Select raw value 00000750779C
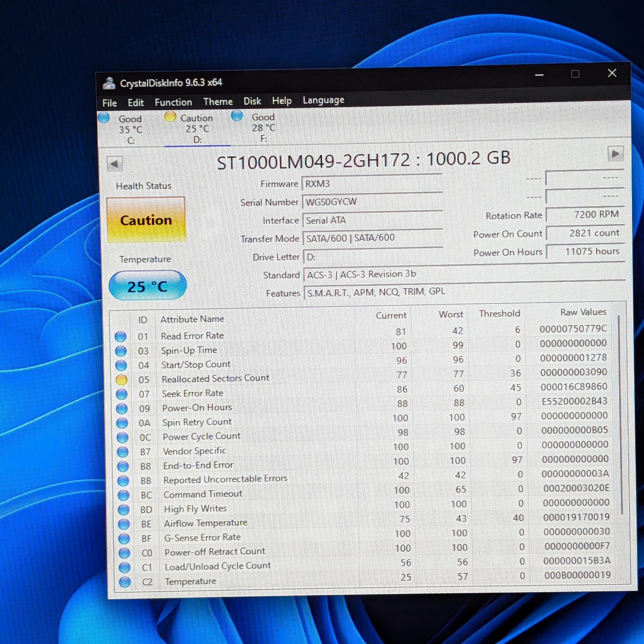Screen dimensions: 644x644 (573, 329)
